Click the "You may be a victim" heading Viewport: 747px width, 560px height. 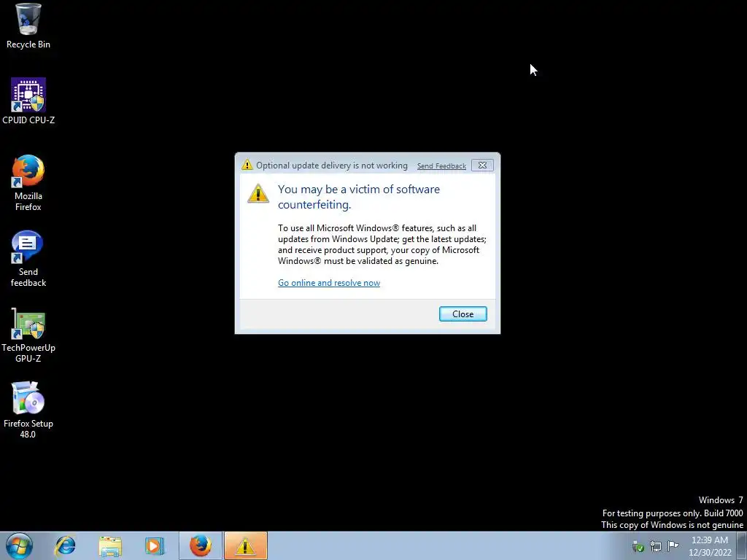(359, 197)
